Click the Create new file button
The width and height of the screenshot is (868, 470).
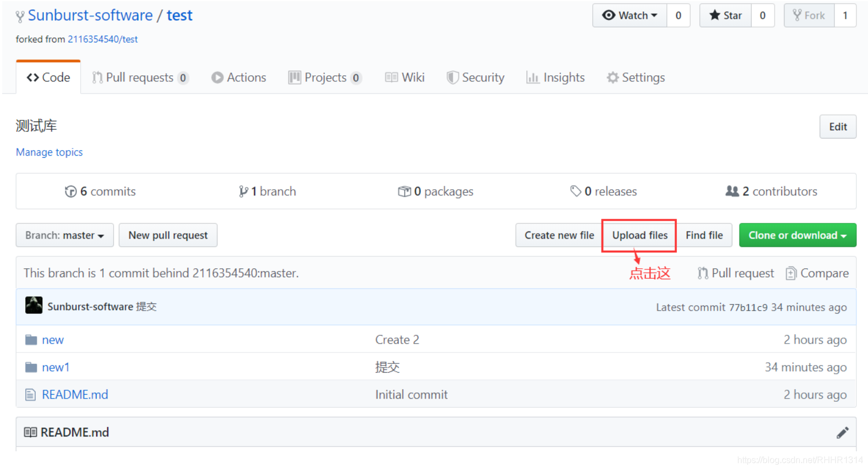(x=559, y=235)
